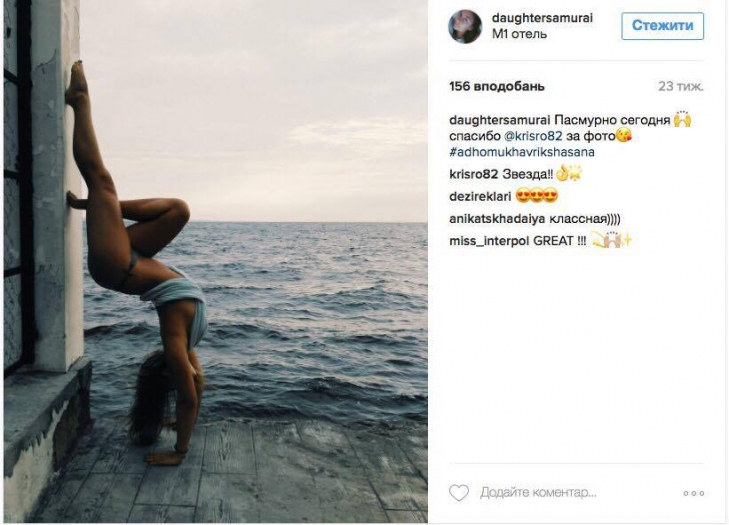Open the 23 тиж. post timestamp
Viewport: 729px width, 525px height.
click(681, 86)
